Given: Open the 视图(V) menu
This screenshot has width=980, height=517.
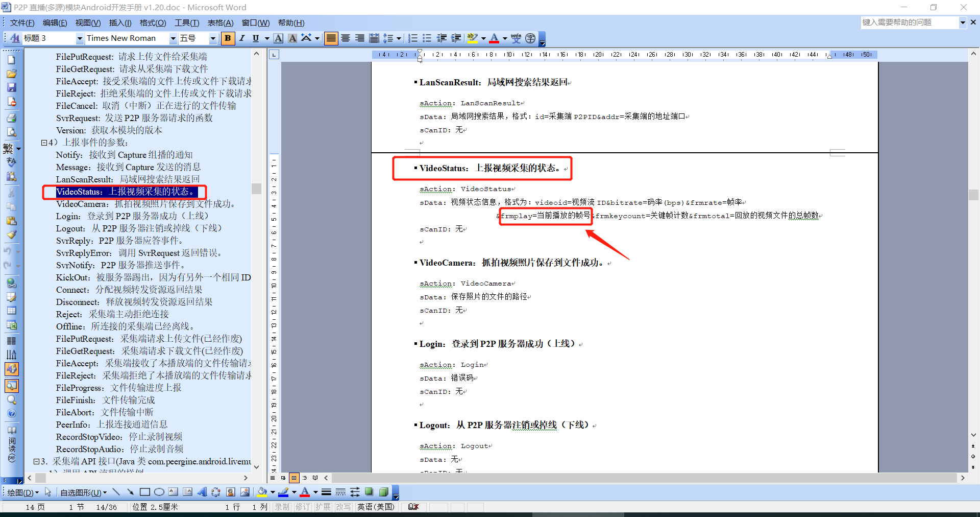Looking at the screenshot, I should (x=88, y=22).
